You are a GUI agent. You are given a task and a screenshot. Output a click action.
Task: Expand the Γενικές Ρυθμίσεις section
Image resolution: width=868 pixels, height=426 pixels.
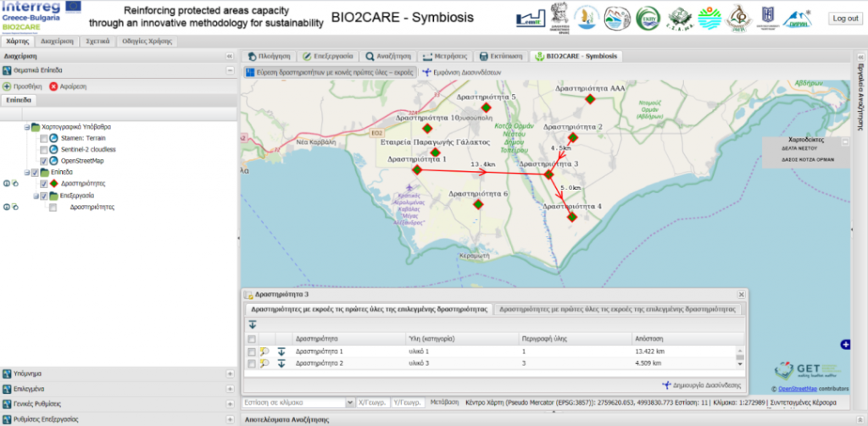230,404
